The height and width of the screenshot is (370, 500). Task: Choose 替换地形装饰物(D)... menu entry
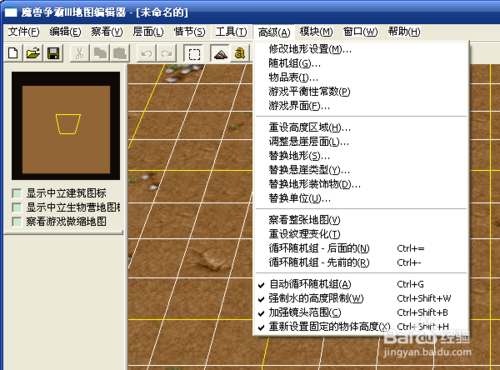click(361, 184)
